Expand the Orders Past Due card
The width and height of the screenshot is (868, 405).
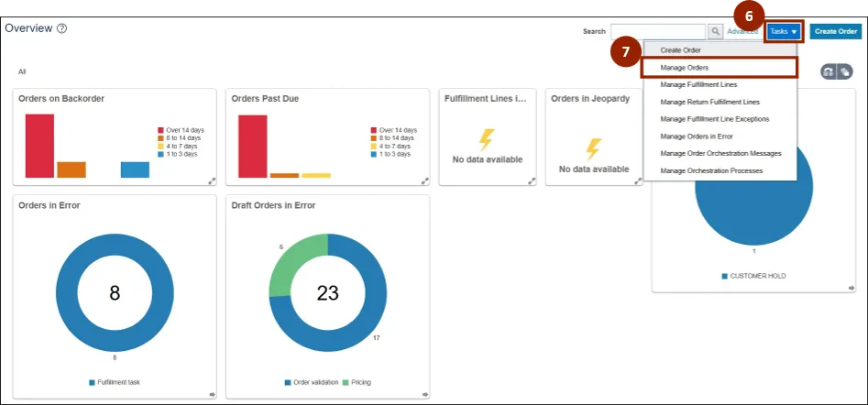pyautogui.click(x=425, y=181)
